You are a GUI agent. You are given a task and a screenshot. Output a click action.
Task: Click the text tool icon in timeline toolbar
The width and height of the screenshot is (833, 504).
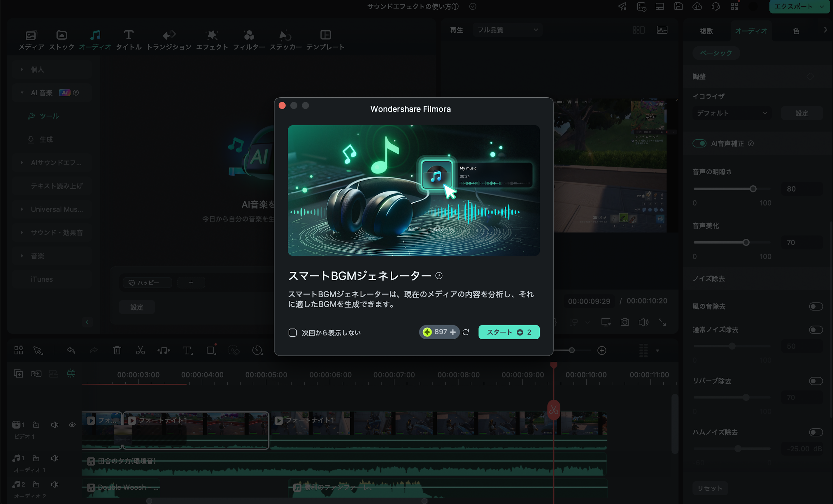pyautogui.click(x=188, y=350)
